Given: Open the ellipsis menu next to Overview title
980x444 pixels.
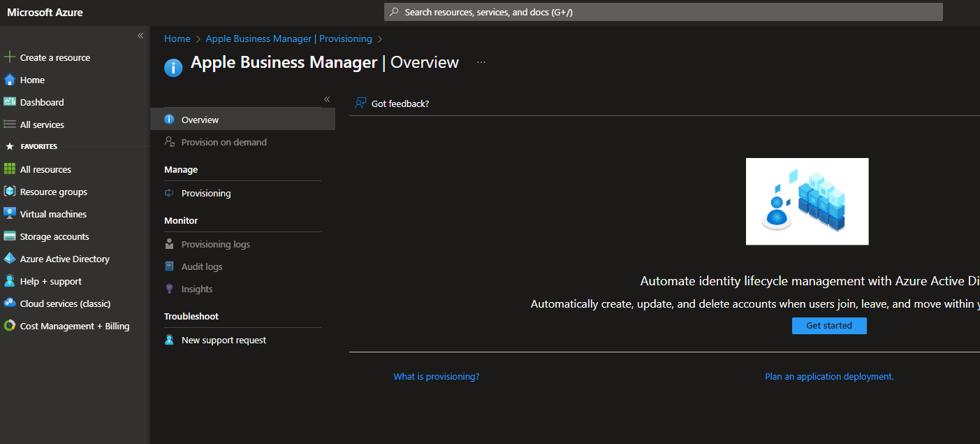Looking at the screenshot, I should coord(481,62).
